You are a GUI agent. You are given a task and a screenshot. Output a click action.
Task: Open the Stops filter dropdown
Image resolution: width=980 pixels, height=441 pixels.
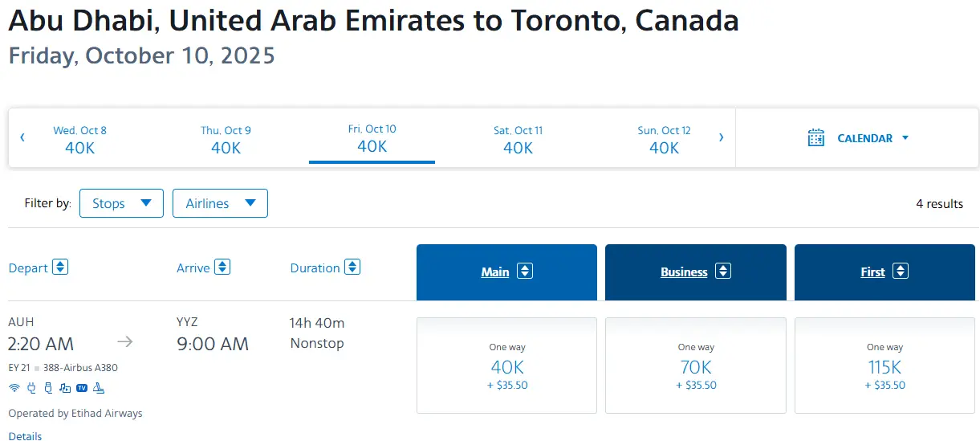click(121, 203)
